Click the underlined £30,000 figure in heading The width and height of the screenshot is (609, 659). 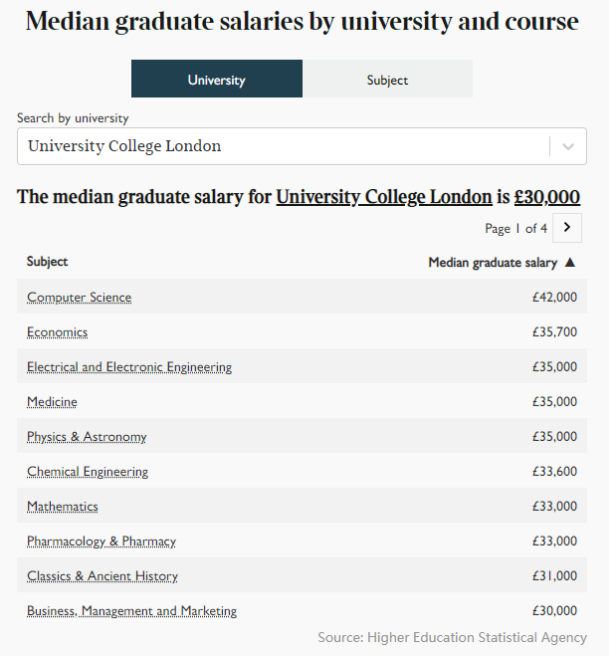547,197
